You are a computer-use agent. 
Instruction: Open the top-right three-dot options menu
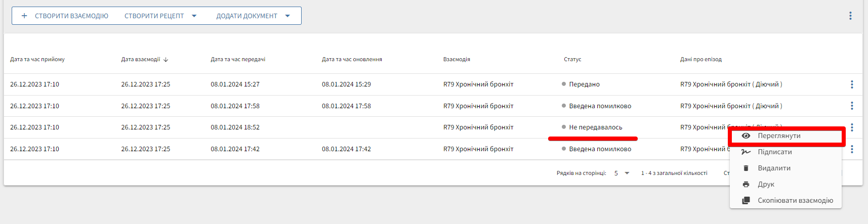click(x=850, y=16)
